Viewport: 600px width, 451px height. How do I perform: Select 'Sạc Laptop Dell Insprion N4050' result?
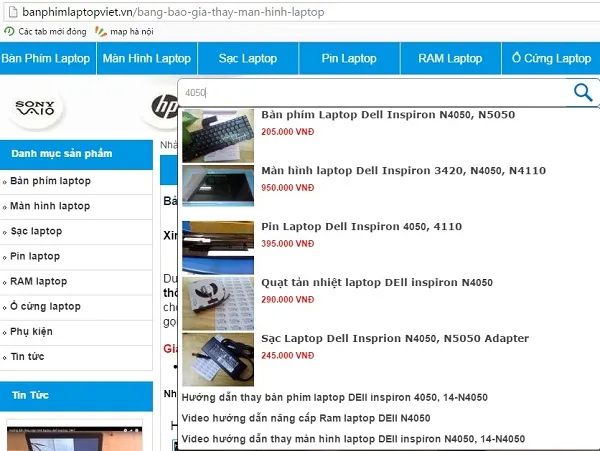click(x=395, y=339)
